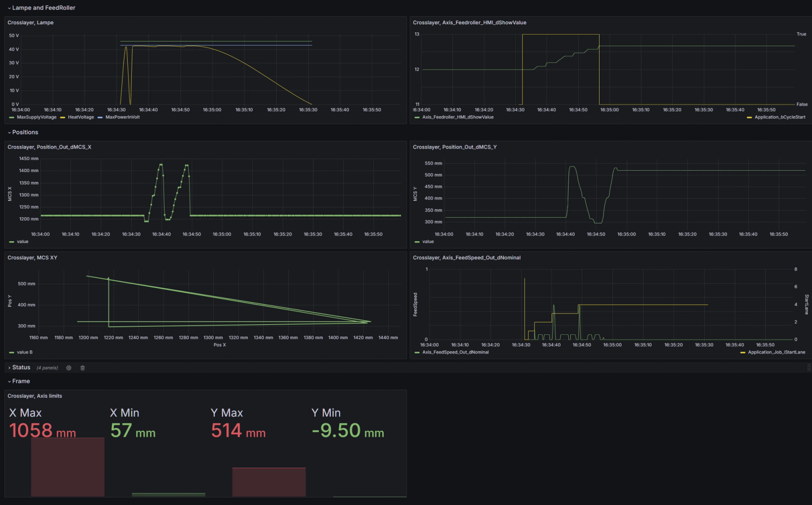812x505 pixels.
Task: Click 1440 mm tick on MCS XY x-axis
Action: (388, 338)
